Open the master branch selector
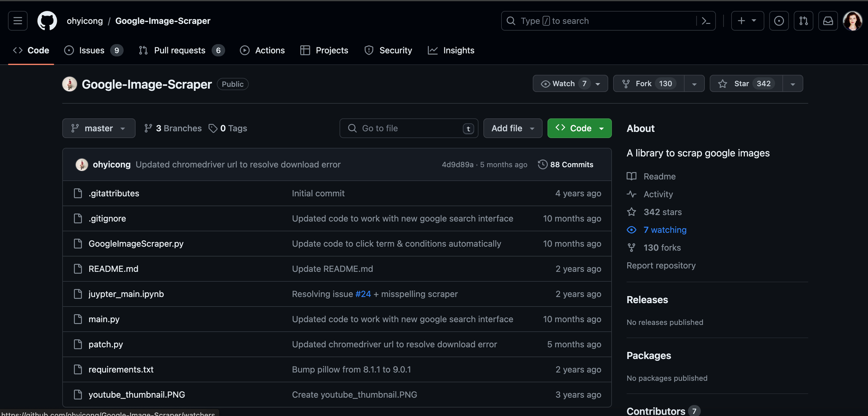The height and width of the screenshot is (416, 868). tap(99, 128)
